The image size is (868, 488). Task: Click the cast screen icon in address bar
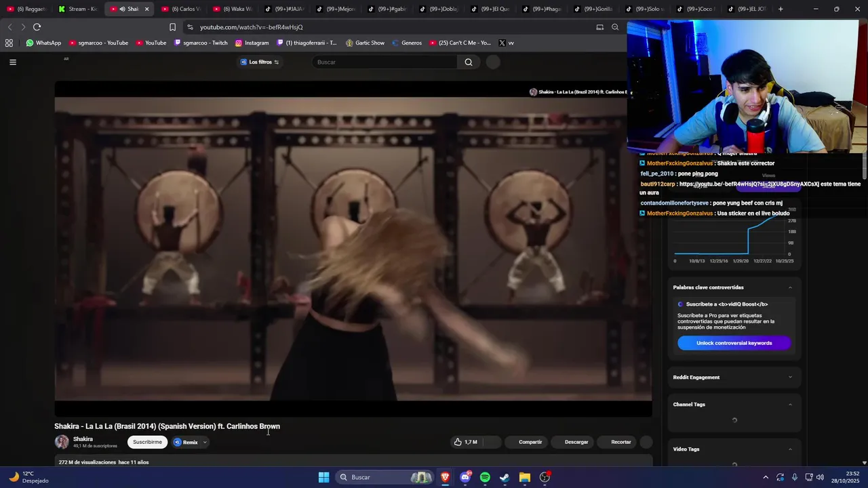[x=599, y=27]
